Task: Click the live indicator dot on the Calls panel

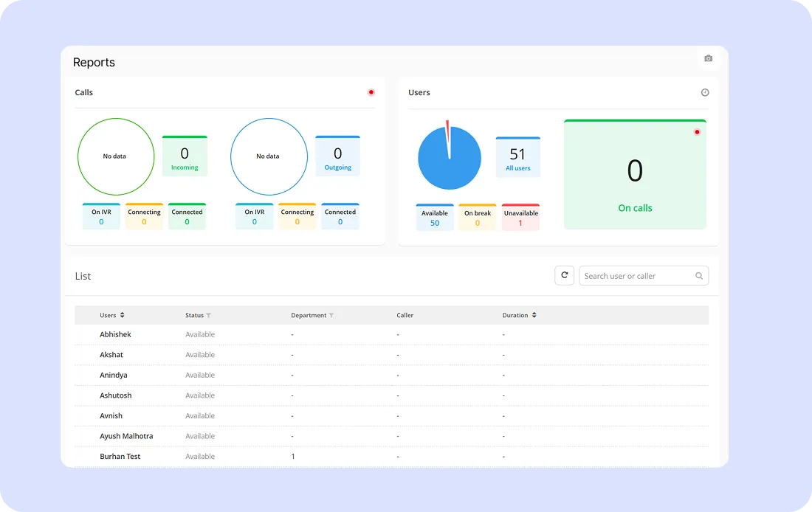Action: tap(371, 91)
